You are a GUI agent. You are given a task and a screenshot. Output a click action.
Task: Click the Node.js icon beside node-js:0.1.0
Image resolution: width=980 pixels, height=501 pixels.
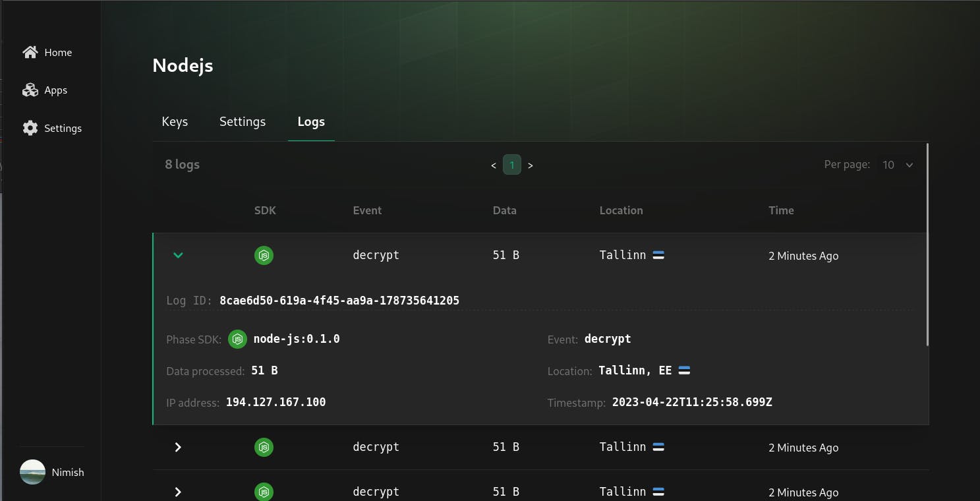pyautogui.click(x=237, y=339)
